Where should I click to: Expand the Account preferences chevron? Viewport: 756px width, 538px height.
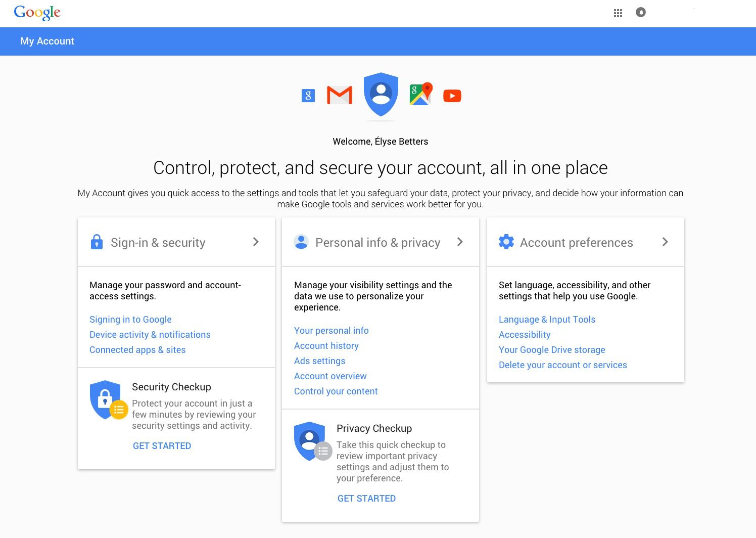[x=665, y=242]
